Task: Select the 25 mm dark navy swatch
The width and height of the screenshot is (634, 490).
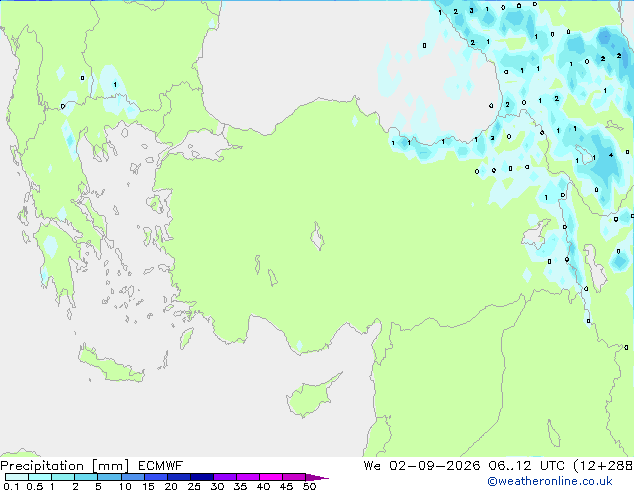Action: click(202, 477)
